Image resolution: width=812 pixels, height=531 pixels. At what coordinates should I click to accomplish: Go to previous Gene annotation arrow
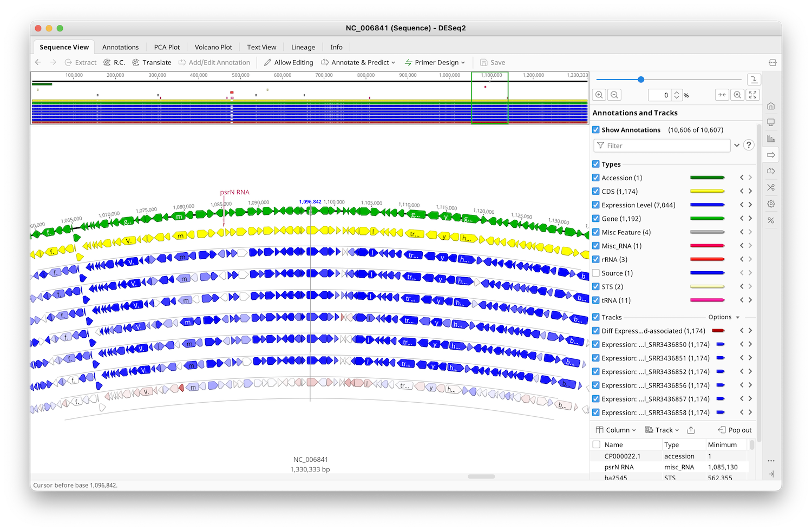click(x=742, y=218)
